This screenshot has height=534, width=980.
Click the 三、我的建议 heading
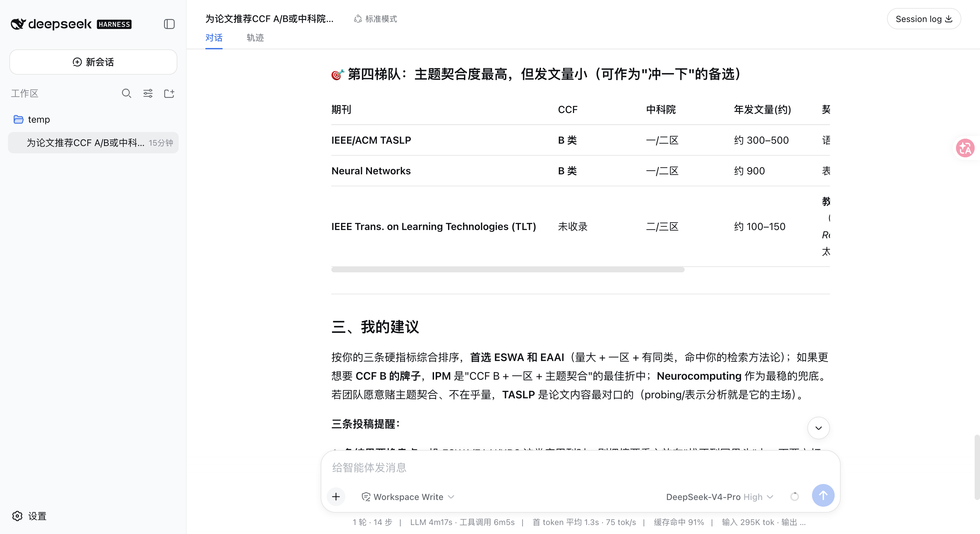point(375,327)
